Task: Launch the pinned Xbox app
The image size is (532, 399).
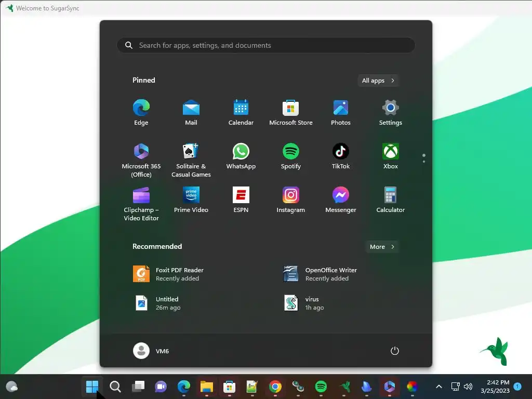Action: pyautogui.click(x=391, y=156)
